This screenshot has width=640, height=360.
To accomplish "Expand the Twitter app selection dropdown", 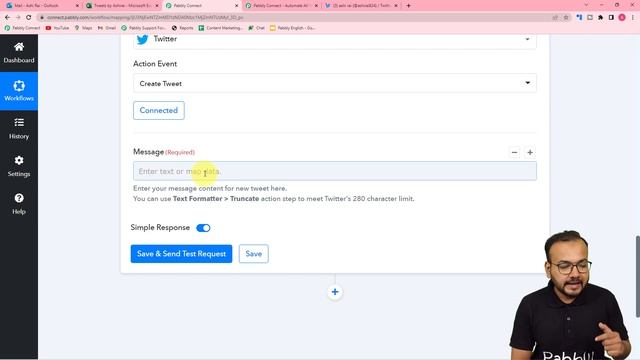I will [335, 40].
